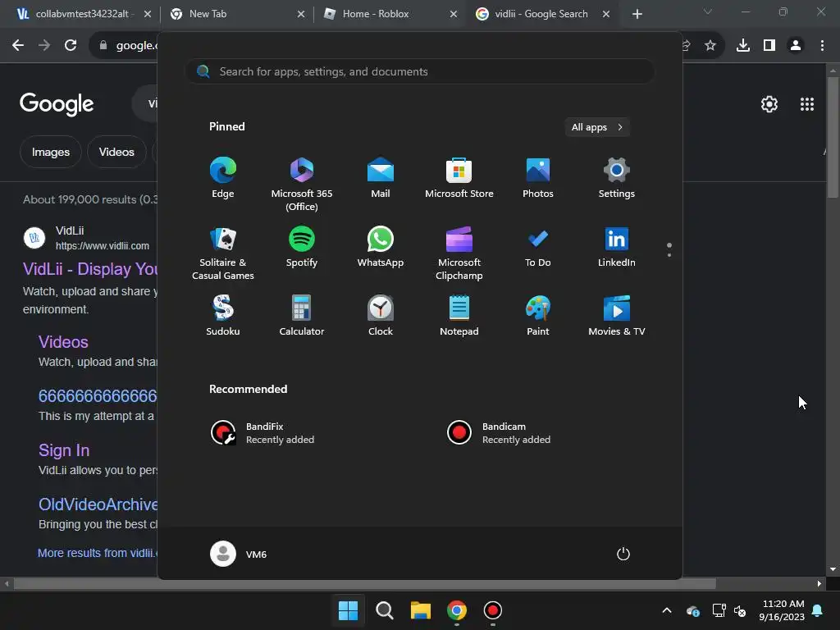Screen dimensions: 840x630
Task: Click the muted volume tray icon
Action: click(741, 610)
